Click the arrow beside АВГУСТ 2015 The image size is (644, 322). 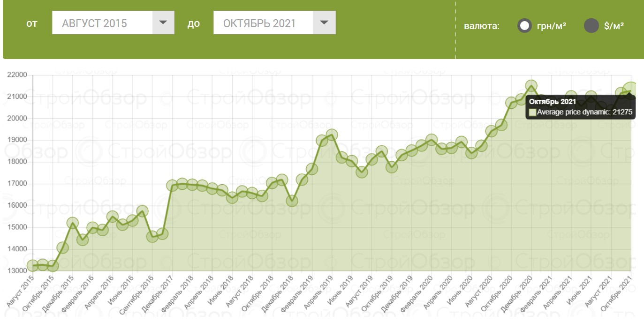pos(163,23)
